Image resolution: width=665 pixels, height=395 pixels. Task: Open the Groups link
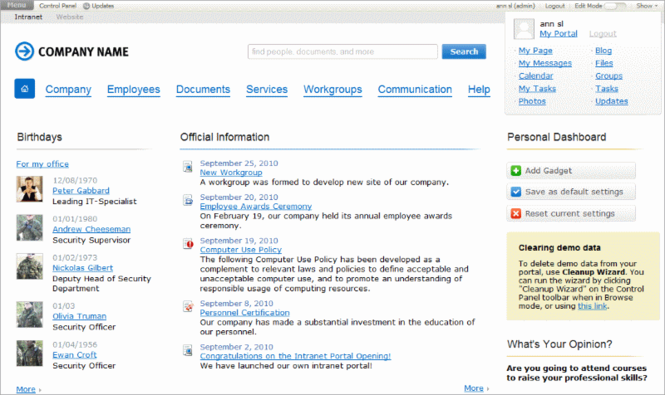(609, 76)
